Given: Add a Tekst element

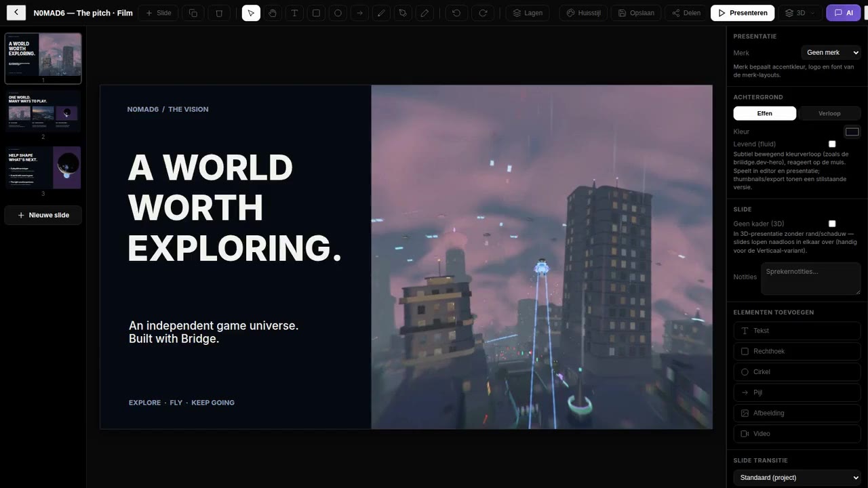Looking at the screenshot, I should (x=797, y=331).
